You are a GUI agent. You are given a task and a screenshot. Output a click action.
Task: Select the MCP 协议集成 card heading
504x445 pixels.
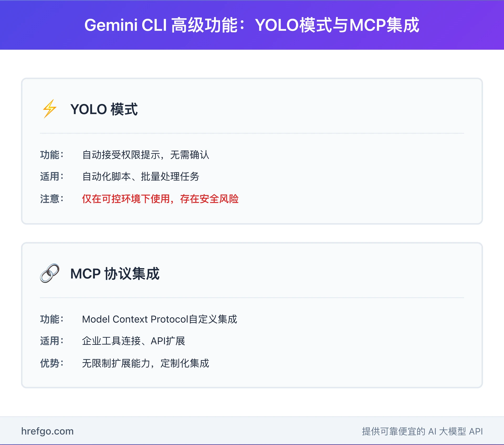[115, 274]
